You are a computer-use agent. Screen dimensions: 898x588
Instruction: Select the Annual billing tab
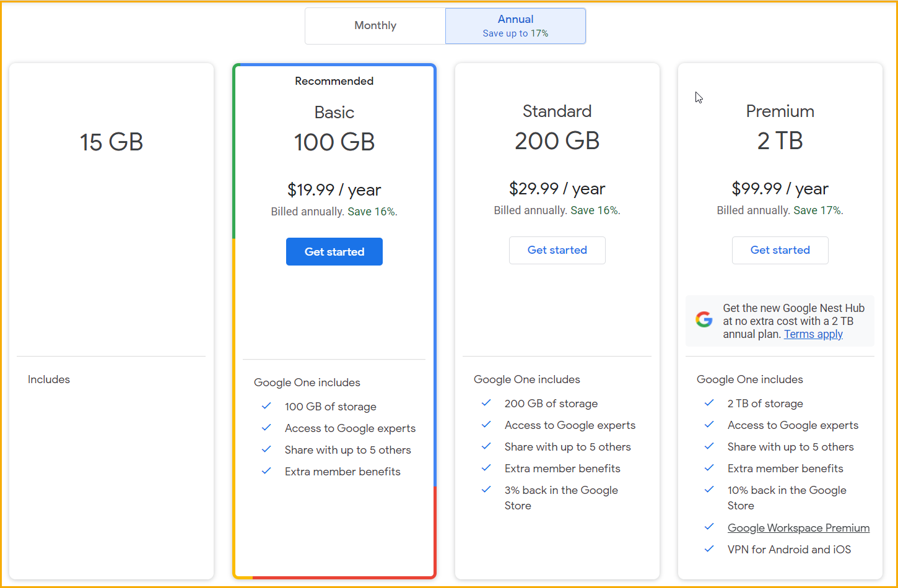(x=515, y=25)
